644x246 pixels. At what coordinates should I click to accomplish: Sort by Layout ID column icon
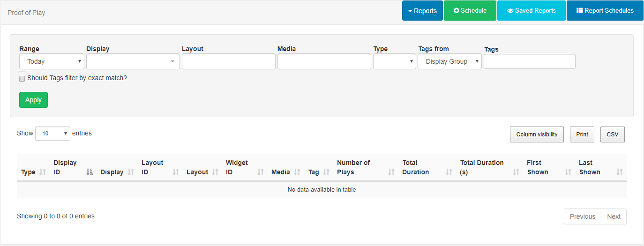click(x=176, y=172)
